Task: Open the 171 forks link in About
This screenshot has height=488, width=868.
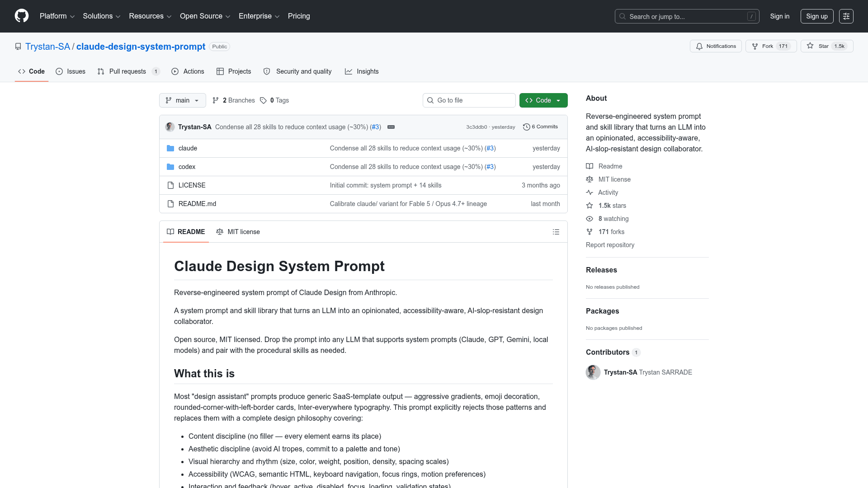Action: [605, 232]
